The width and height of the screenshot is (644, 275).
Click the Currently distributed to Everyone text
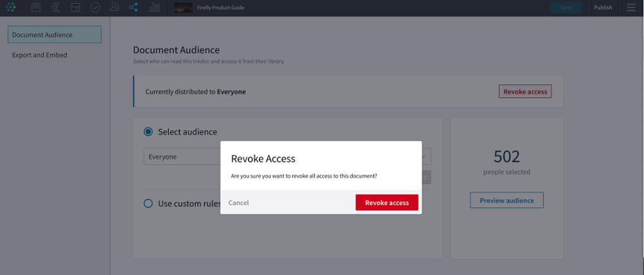(x=196, y=91)
